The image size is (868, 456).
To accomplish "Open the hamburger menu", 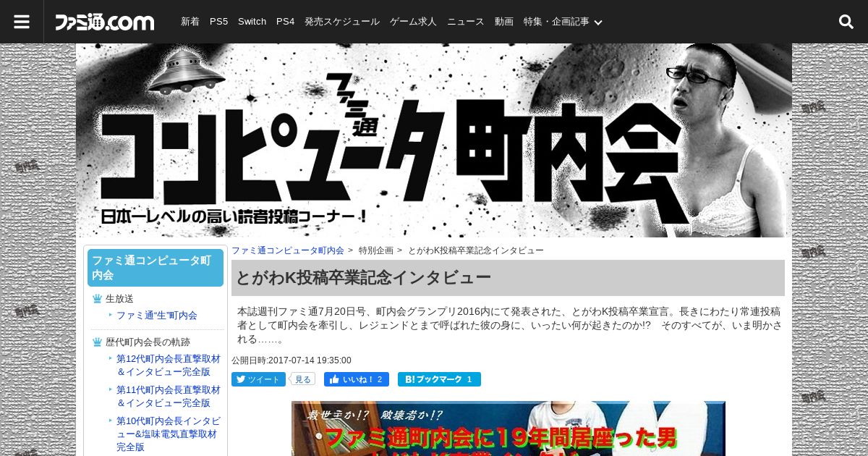I will click(22, 22).
